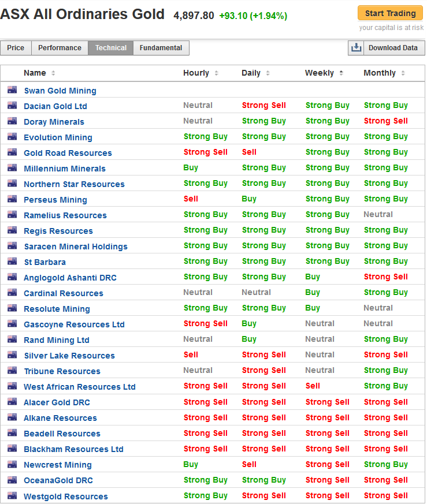Open Doray Minerals link
Viewport: 427px width, 504px height.
click(54, 122)
